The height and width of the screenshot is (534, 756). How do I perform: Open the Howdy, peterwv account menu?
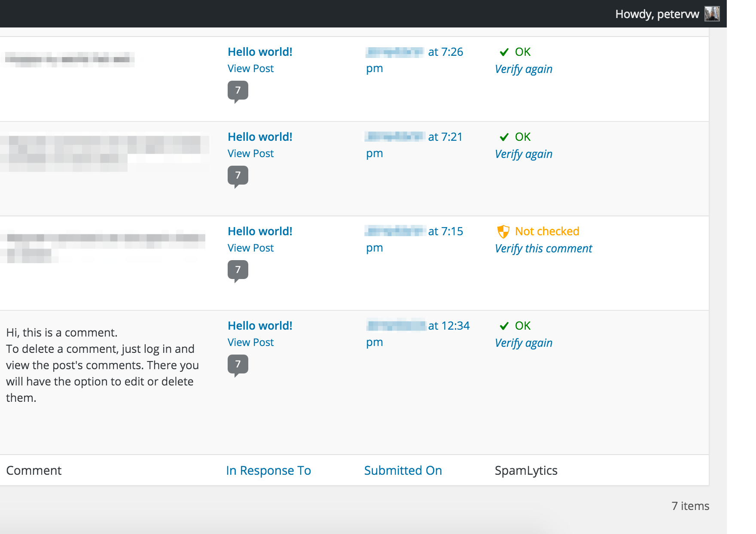667,14
